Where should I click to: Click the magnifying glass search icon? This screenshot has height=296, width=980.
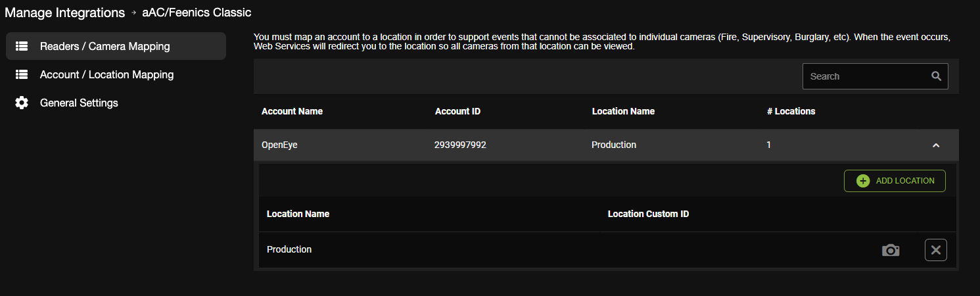coord(936,76)
